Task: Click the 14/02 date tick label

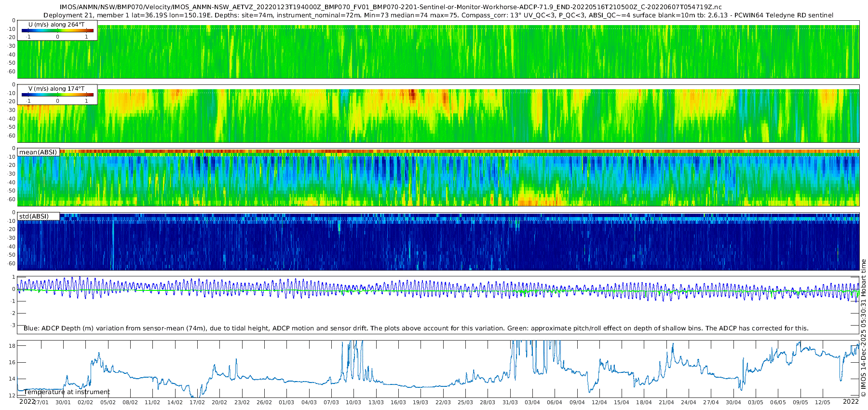Action: (175, 402)
